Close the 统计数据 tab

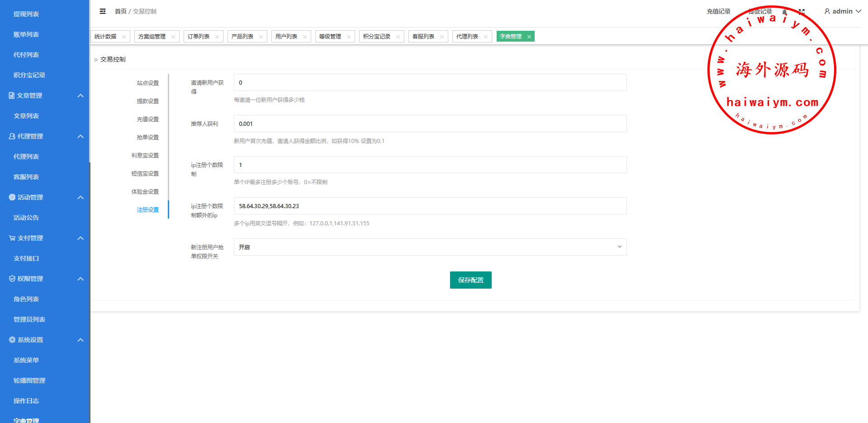[124, 37]
